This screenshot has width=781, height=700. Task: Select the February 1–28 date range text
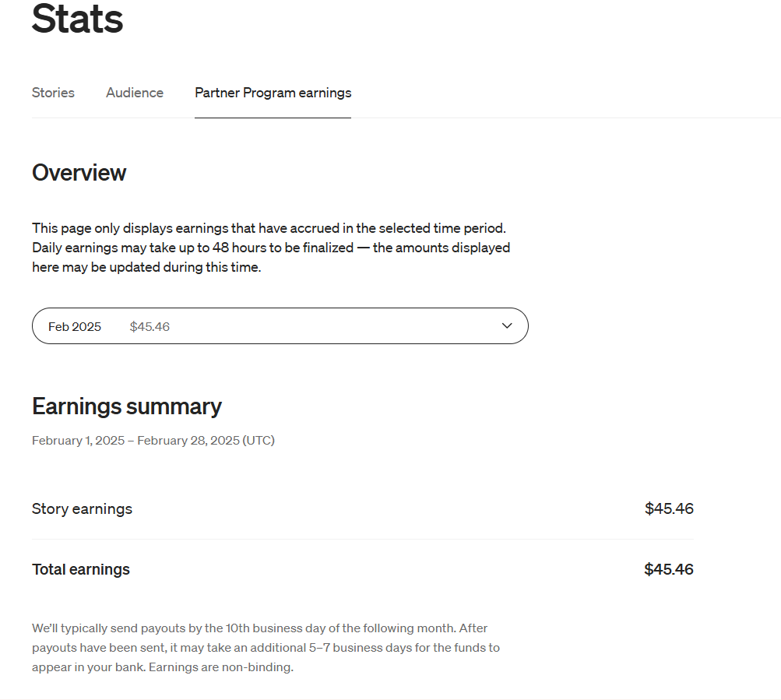pos(153,440)
